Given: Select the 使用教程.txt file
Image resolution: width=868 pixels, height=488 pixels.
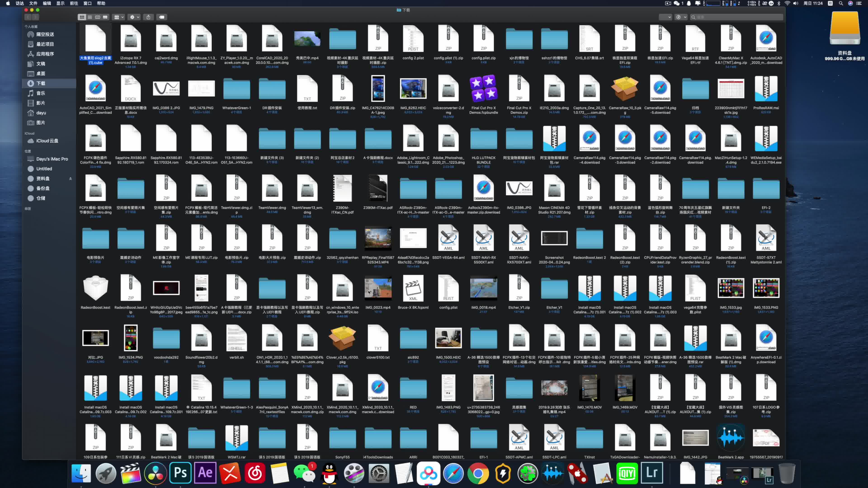Looking at the screenshot, I should pyautogui.click(x=307, y=89).
